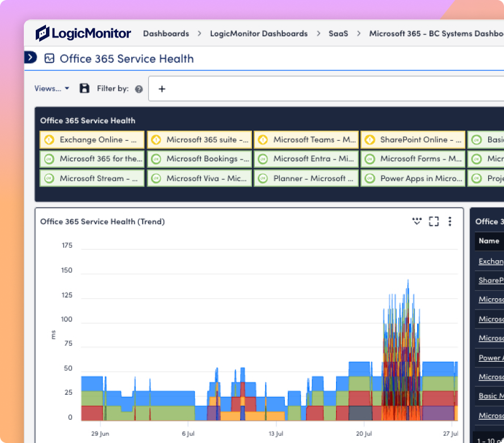
Task: Expand trend widget to fullscreen
Action: click(x=434, y=221)
